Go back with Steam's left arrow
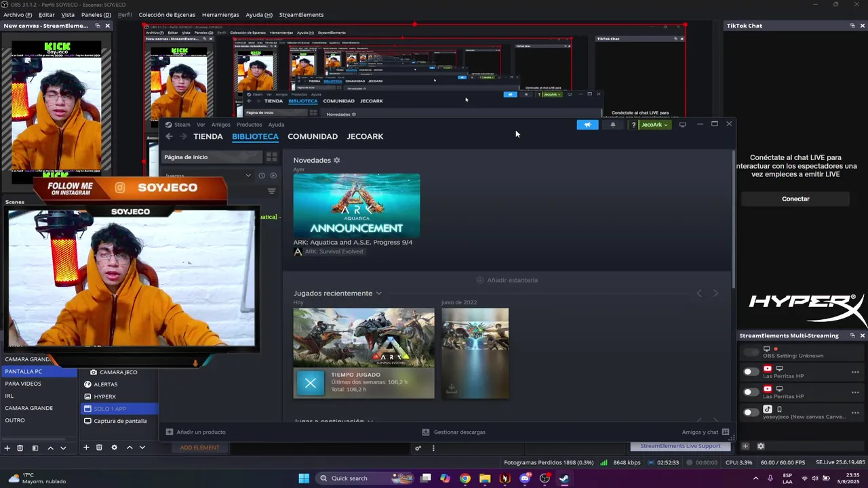 point(170,136)
